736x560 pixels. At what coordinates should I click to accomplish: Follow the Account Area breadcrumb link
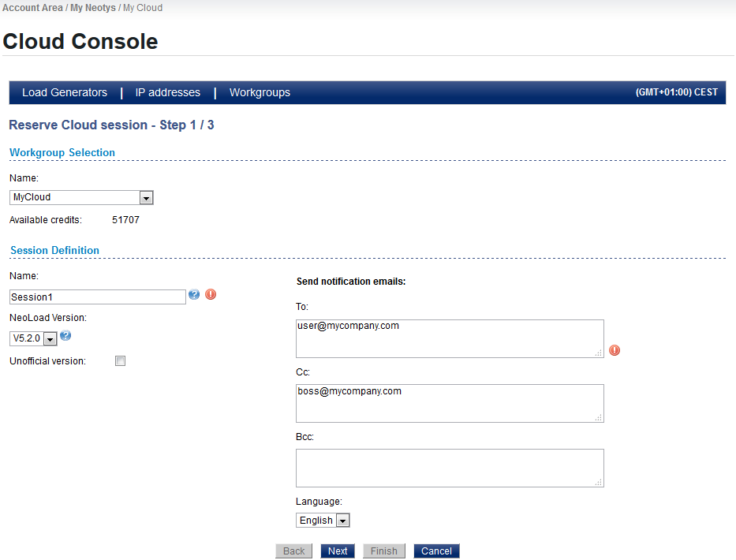tap(32, 8)
